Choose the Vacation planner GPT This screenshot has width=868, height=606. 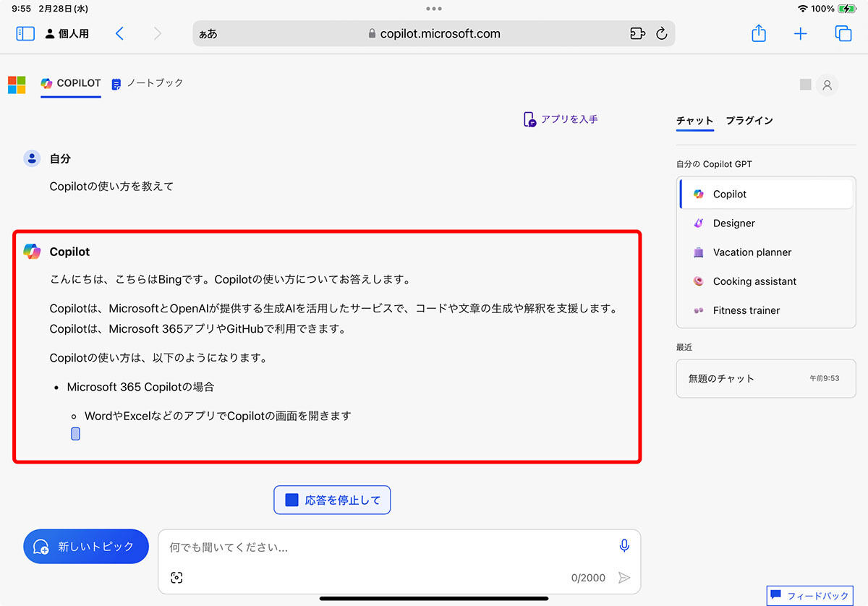[x=767, y=252]
